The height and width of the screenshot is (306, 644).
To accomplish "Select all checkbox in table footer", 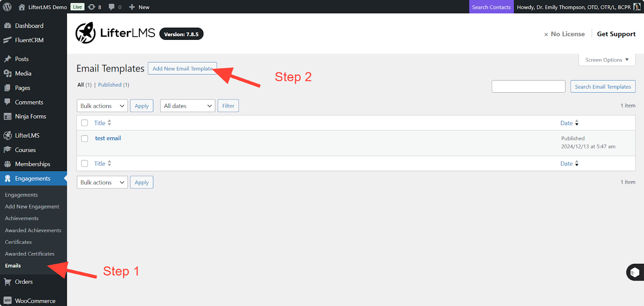I will point(85,163).
